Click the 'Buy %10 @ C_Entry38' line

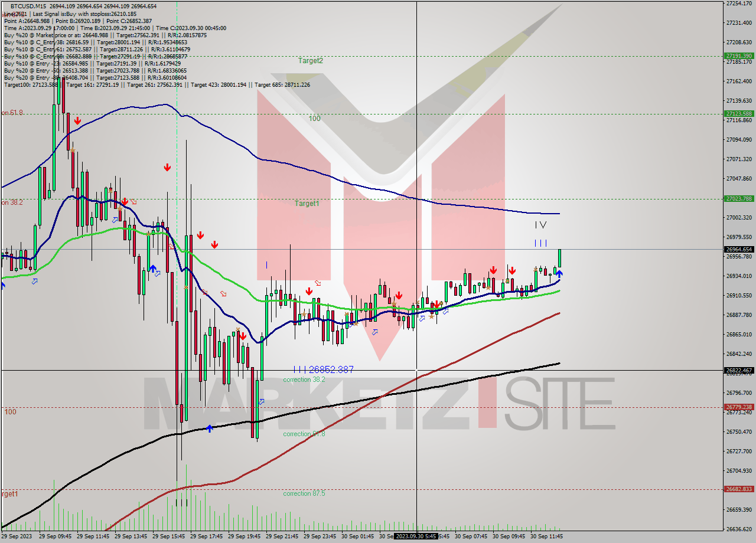coord(96,42)
